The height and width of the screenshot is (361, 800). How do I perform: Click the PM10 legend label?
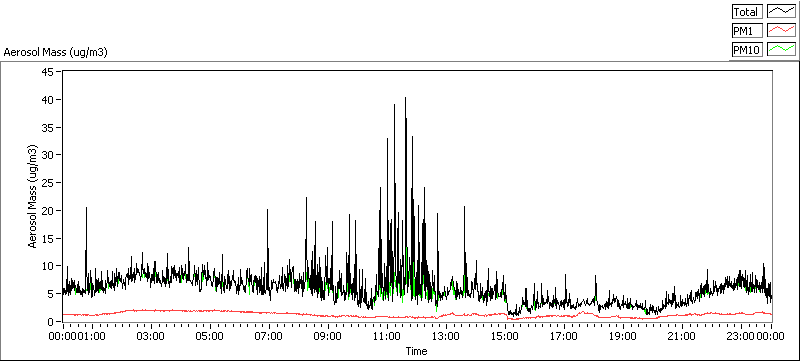pos(747,49)
